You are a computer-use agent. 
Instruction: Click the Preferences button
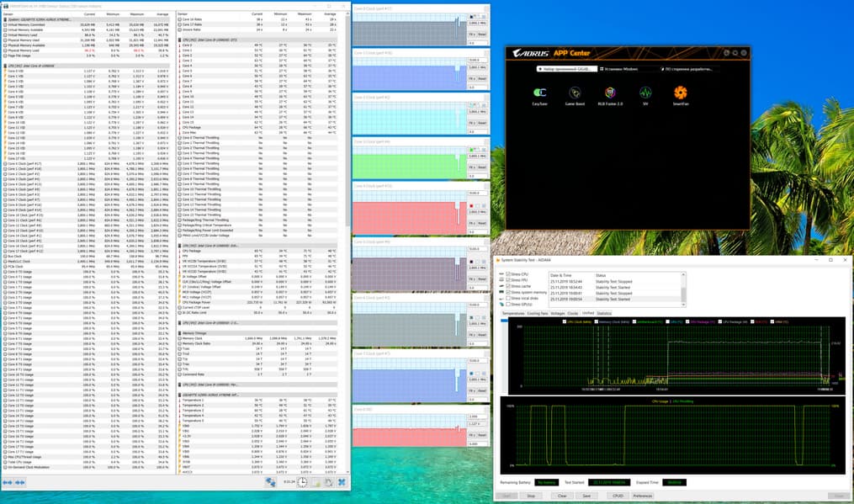tap(642, 496)
